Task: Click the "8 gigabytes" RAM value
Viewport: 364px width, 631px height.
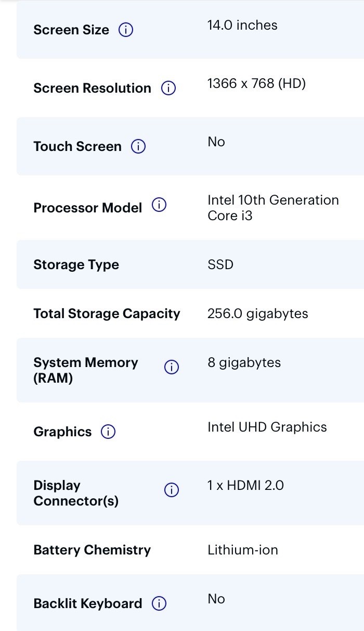Action: 244,363
